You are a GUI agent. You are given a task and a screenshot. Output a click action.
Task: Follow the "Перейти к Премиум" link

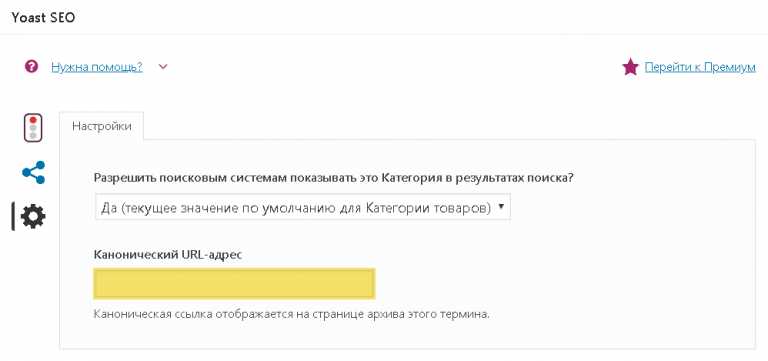pyautogui.click(x=700, y=67)
